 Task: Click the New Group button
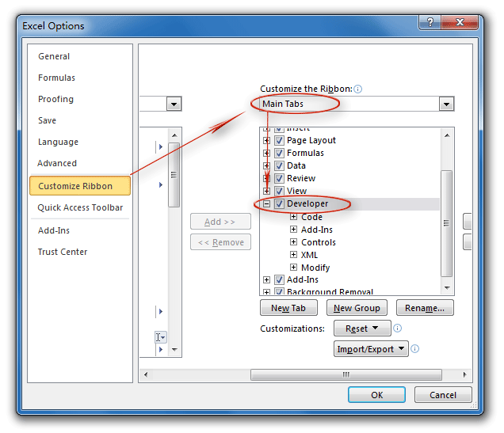(x=357, y=308)
